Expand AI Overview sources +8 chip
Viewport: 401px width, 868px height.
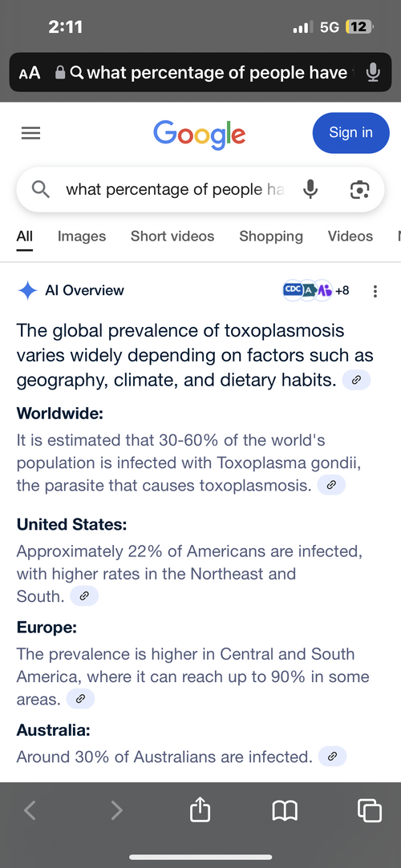[316, 290]
